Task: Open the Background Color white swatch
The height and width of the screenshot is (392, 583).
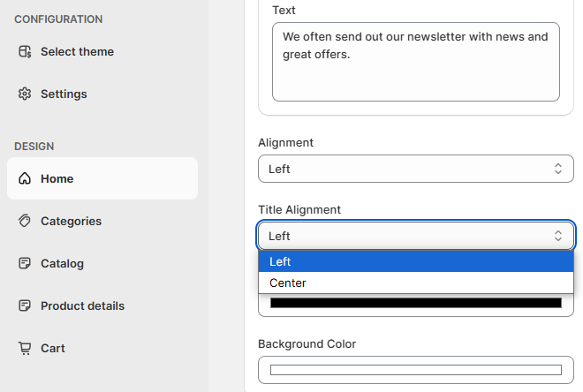Action: pos(416,370)
